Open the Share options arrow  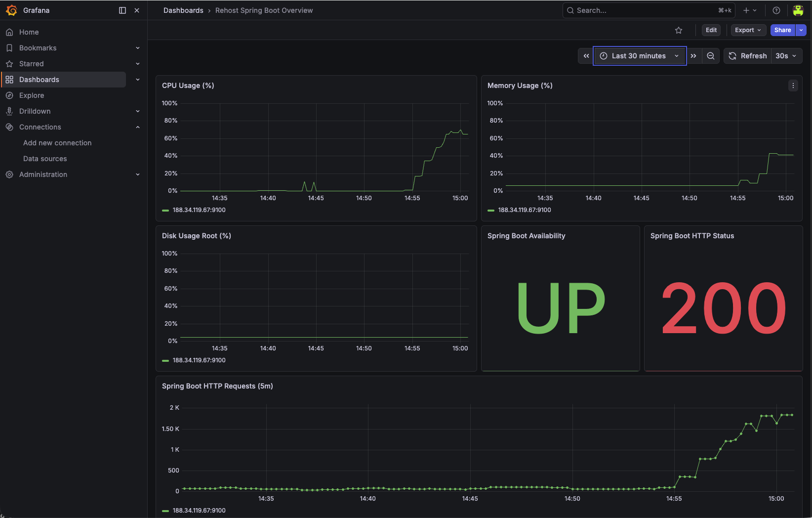801,30
